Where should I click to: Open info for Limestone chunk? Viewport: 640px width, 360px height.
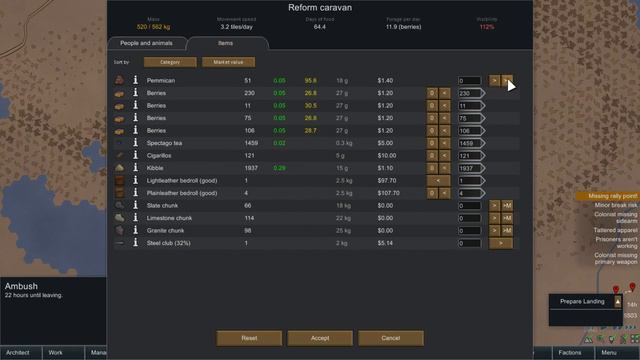tap(136, 218)
